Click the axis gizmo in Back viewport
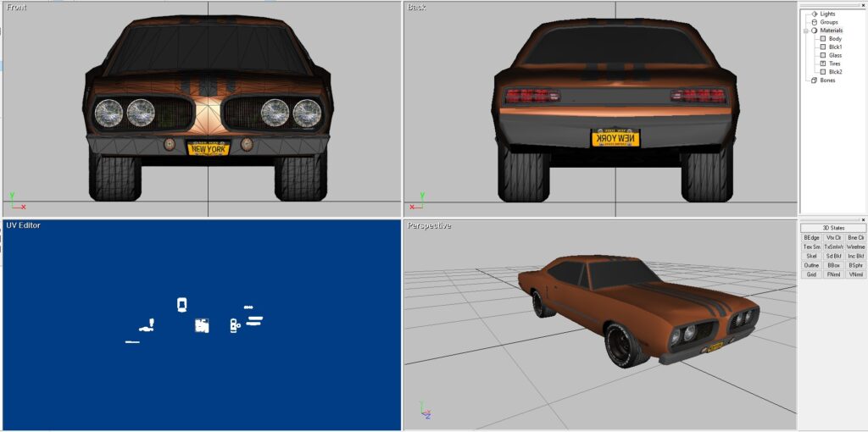Image resolution: width=868 pixels, height=432 pixels. tap(417, 202)
